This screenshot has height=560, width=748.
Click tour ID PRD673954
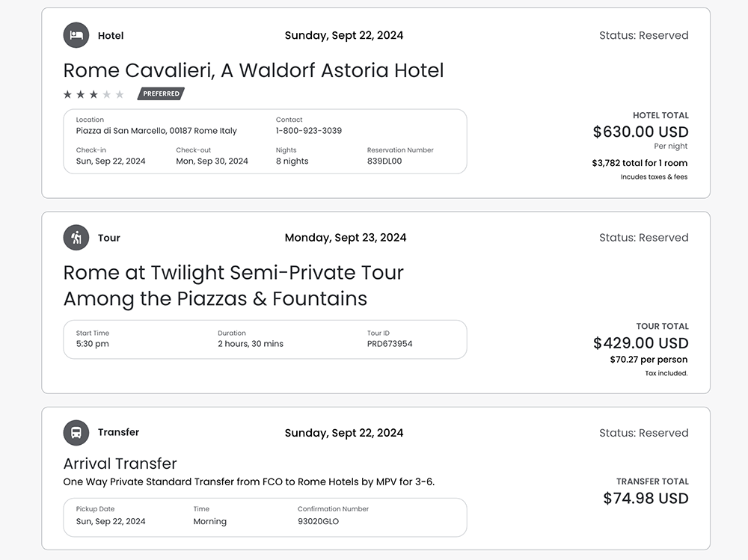(389, 344)
